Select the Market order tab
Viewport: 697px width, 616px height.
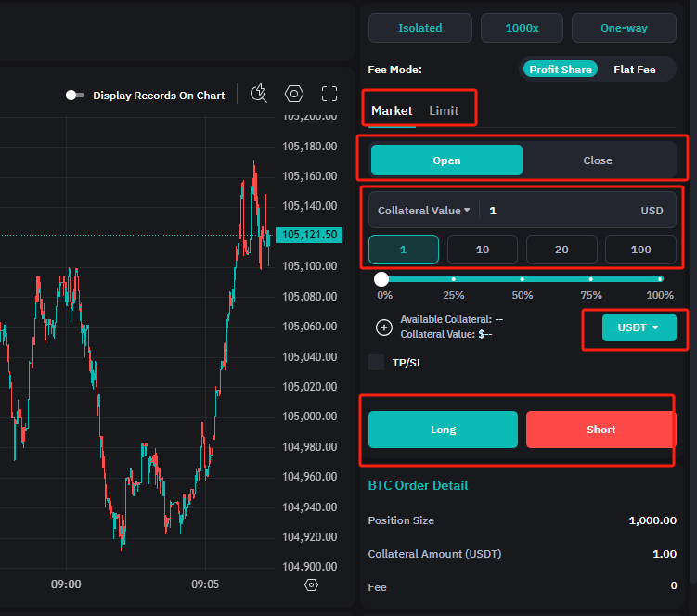pyautogui.click(x=392, y=110)
